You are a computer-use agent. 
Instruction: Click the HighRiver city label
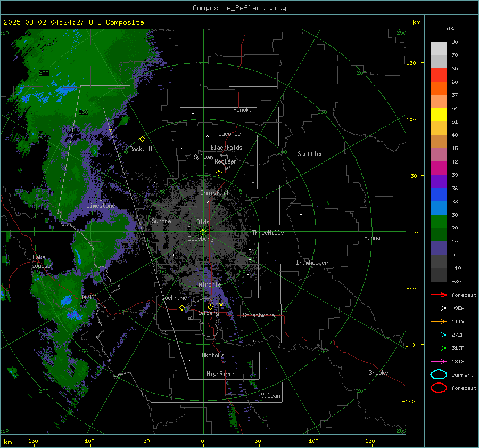click(x=220, y=374)
